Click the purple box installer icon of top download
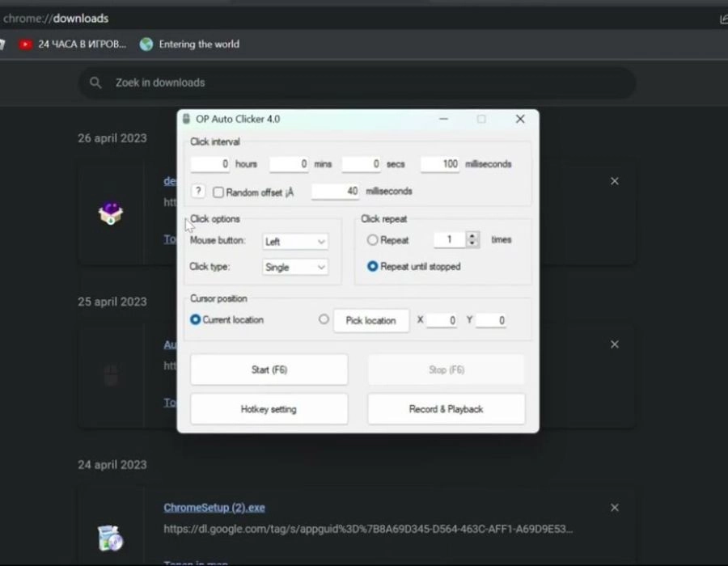Image resolution: width=728 pixels, height=566 pixels. coord(110,213)
